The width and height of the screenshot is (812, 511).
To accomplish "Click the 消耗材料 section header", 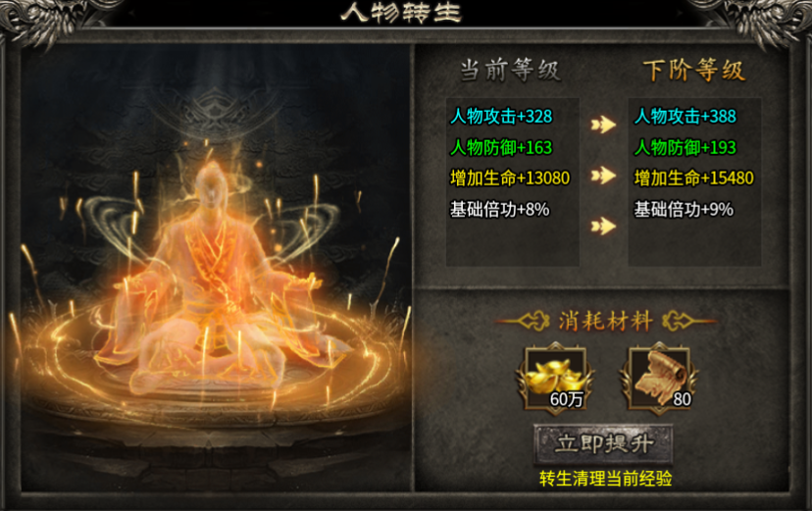I will point(605,321).
